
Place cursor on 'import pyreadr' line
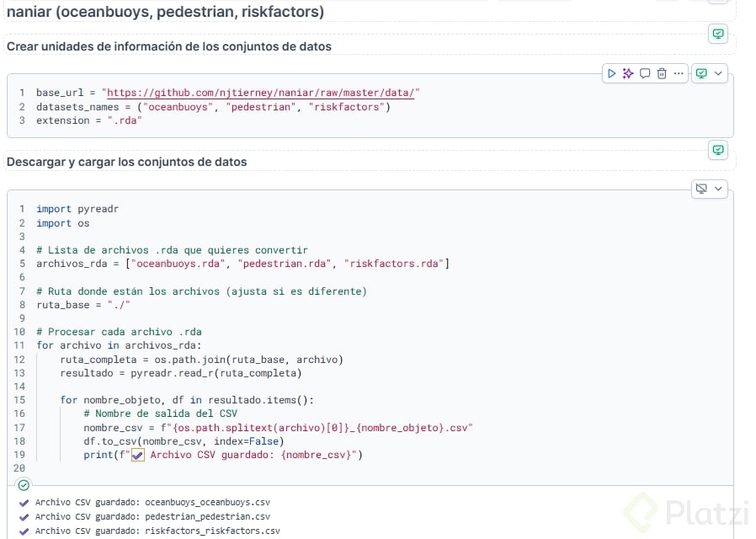point(77,209)
